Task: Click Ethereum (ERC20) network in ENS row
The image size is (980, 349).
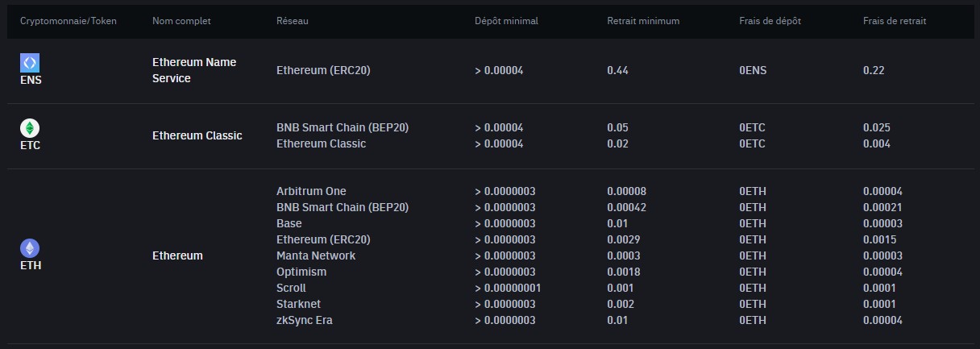Action: pos(323,70)
